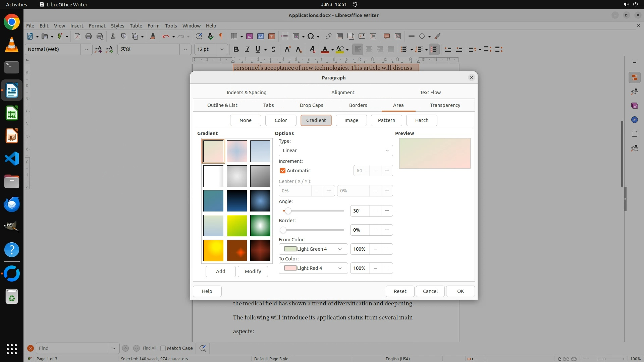Enable the Match Case checkbox

(163, 348)
